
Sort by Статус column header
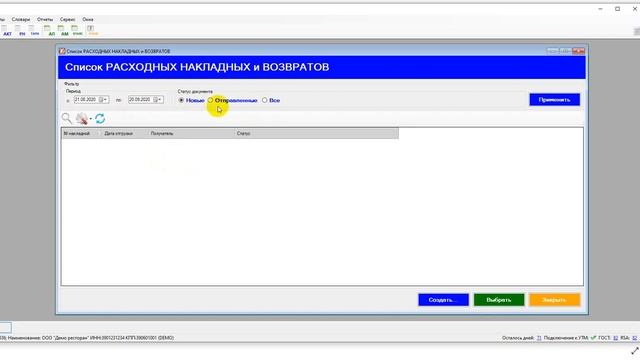[316, 133]
